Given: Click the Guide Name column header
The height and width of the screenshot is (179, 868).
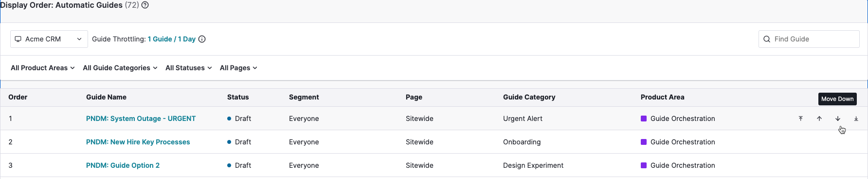Looking at the screenshot, I should pyautogui.click(x=106, y=97).
